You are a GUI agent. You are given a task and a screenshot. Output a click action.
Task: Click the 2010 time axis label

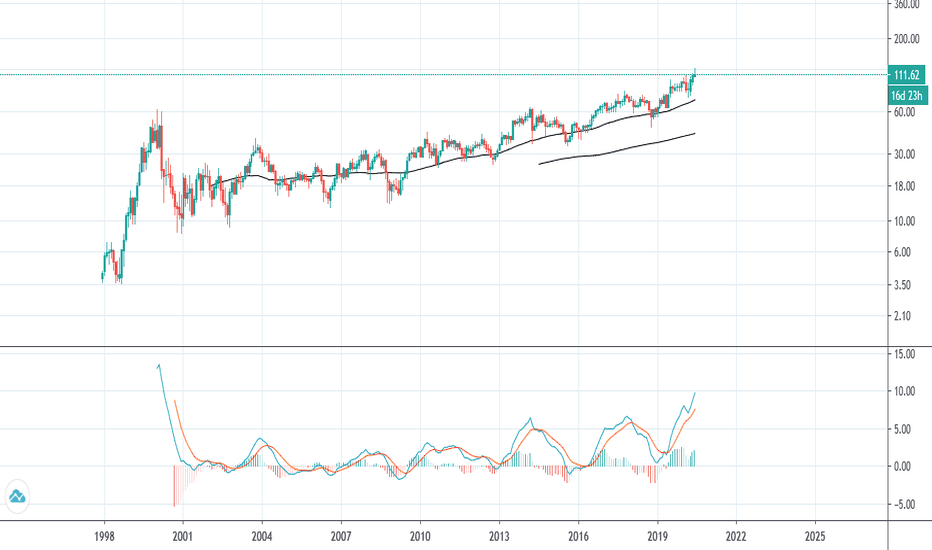tap(420, 537)
